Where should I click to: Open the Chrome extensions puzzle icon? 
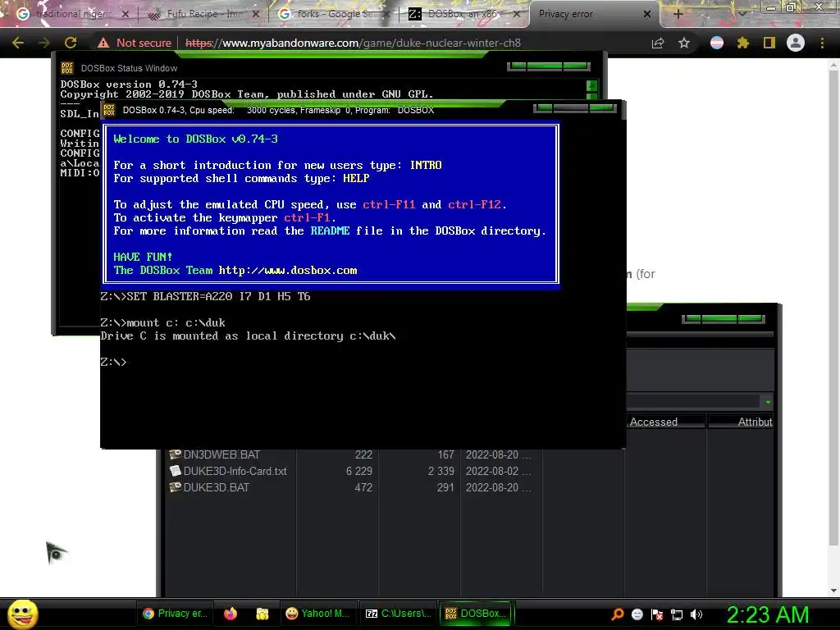[742, 43]
